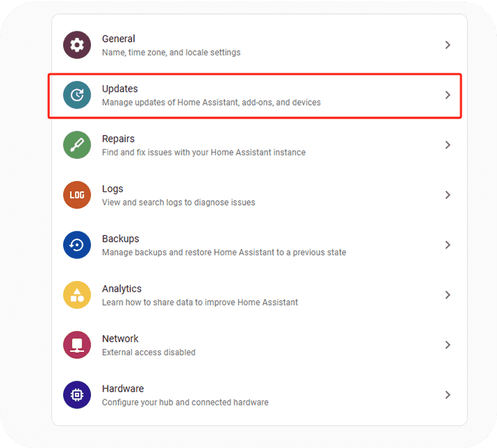Select the Hardware menu entry title
Screen dimensions: 497x448
point(123,388)
